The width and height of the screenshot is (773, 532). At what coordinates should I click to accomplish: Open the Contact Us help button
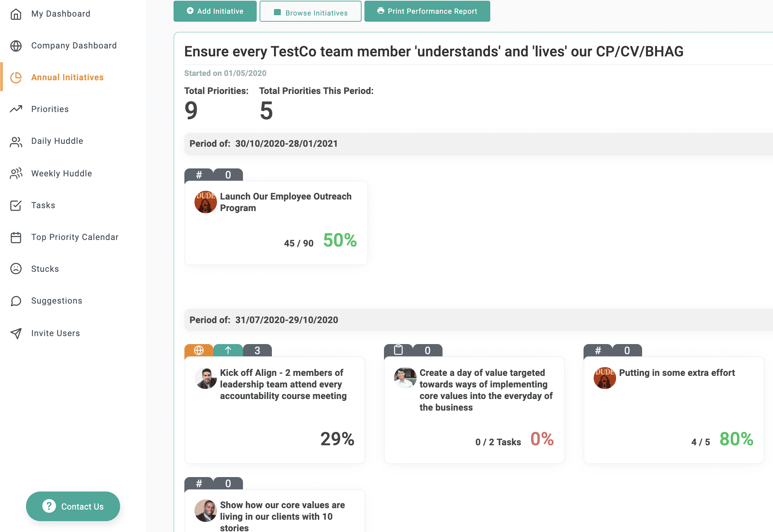click(73, 506)
